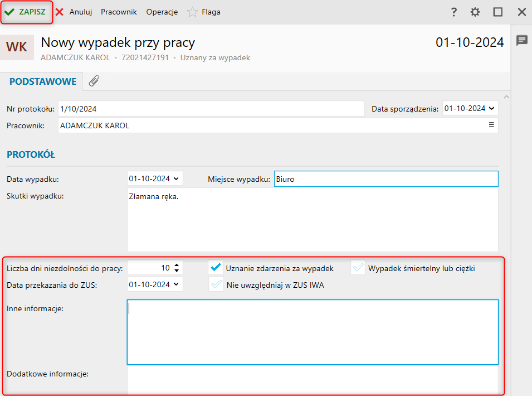Click the Dodatkowe informacje text area
This screenshot has height=396, width=532.
(x=313, y=381)
